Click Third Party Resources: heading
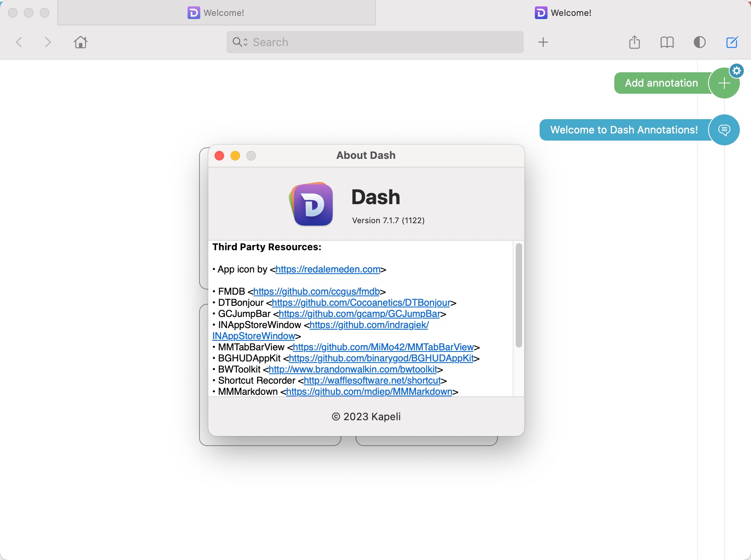The image size is (751, 560). point(267,247)
